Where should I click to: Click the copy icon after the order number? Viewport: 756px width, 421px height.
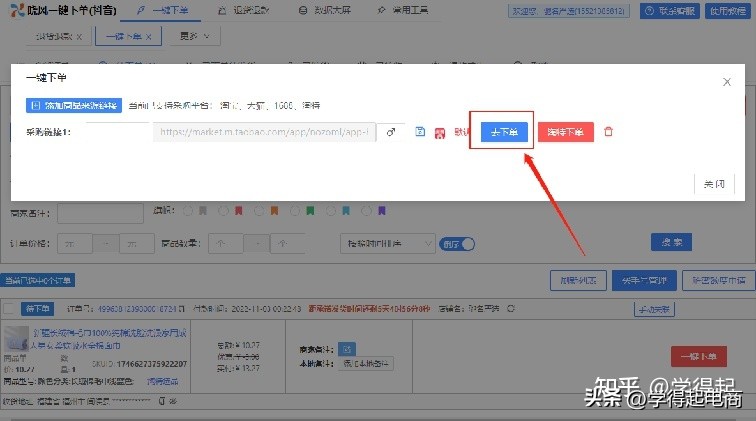tap(182, 309)
